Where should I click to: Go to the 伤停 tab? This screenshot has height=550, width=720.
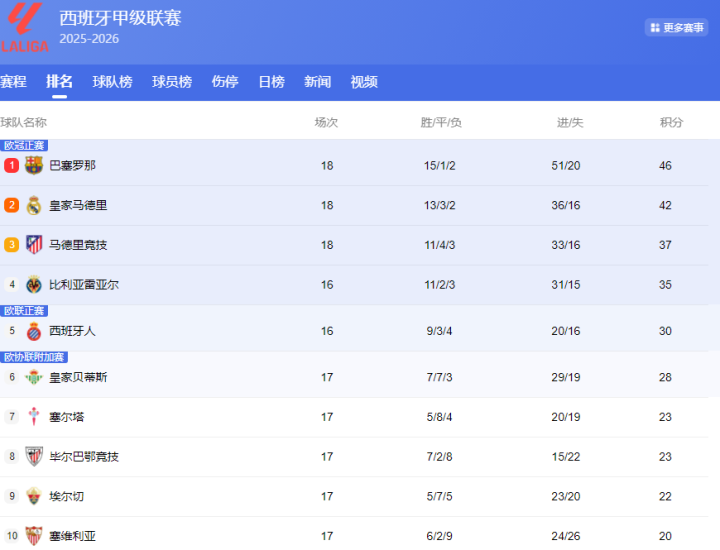pos(224,82)
